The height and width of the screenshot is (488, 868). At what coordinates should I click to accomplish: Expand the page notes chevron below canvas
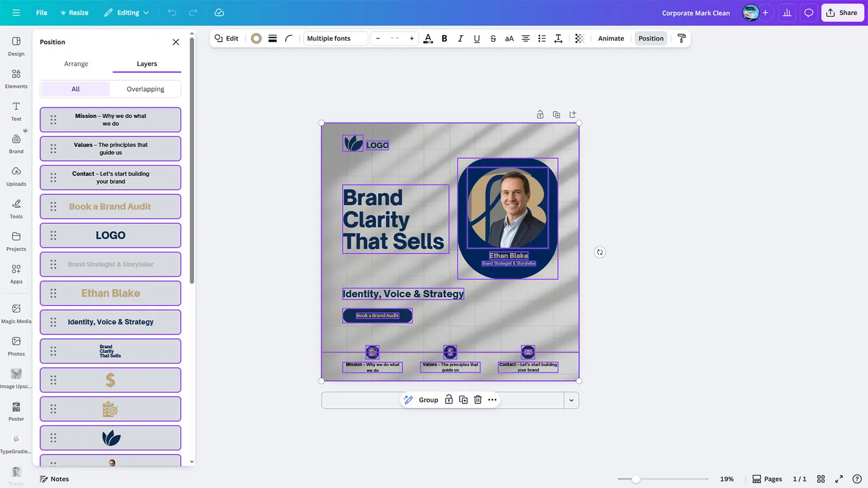click(x=571, y=400)
